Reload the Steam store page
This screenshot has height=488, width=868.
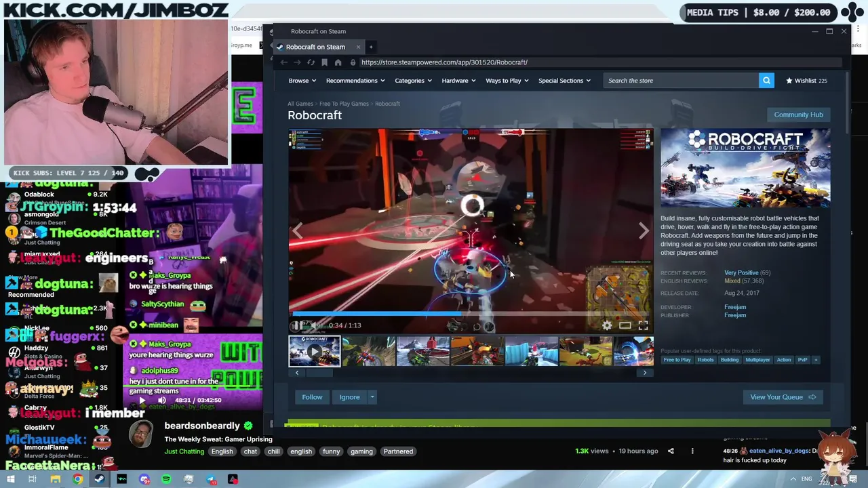[x=311, y=62]
